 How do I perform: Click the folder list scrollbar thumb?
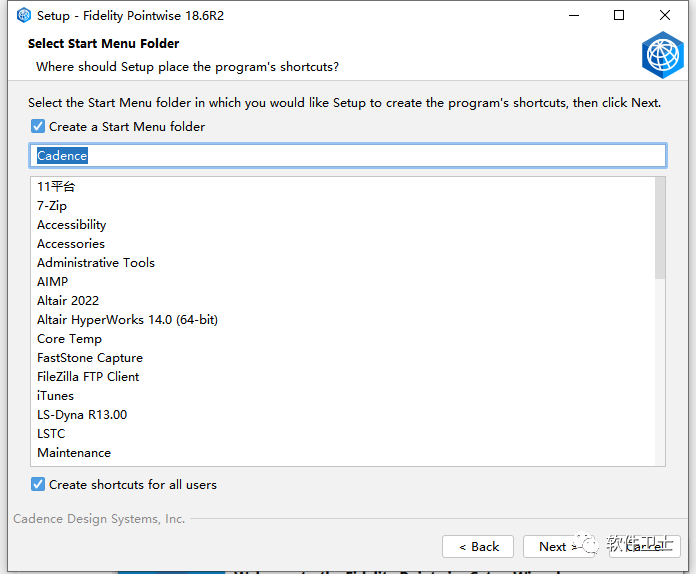[660, 228]
